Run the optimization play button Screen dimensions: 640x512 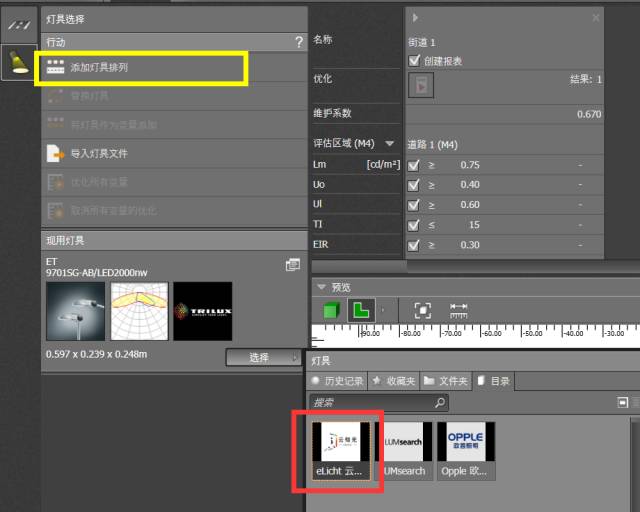point(421,86)
